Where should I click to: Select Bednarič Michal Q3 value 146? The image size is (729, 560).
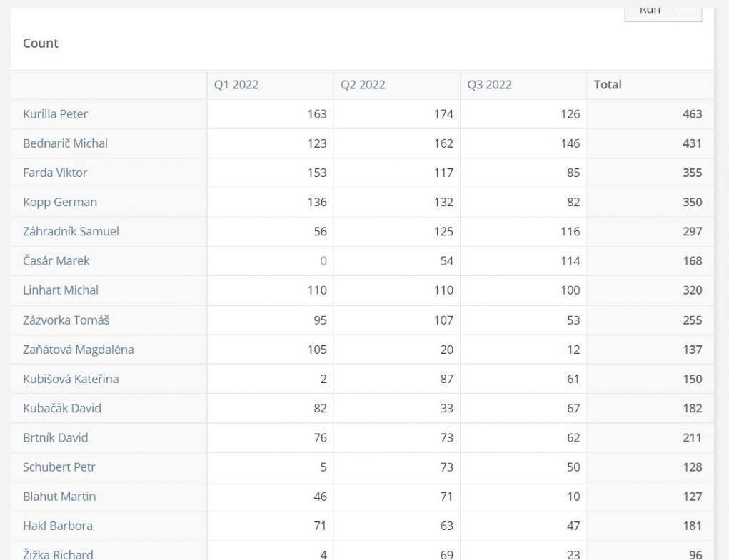tap(570, 143)
